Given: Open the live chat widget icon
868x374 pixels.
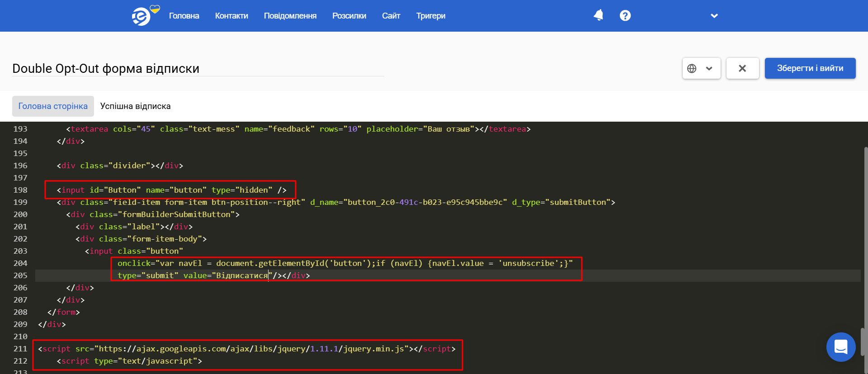Looking at the screenshot, I should (841, 347).
